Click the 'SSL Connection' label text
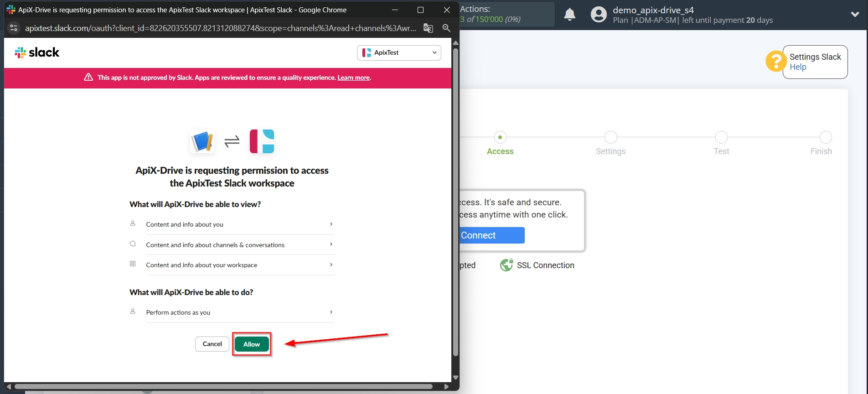 point(545,265)
